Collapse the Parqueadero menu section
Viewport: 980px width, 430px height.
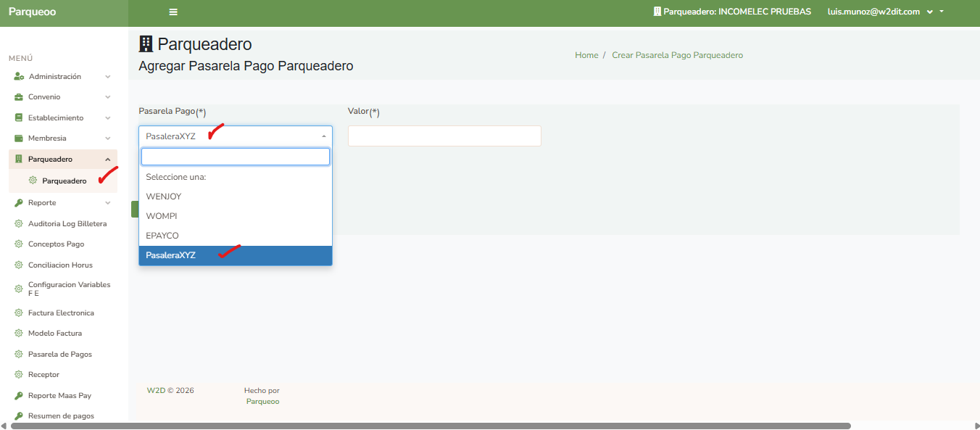pyautogui.click(x=107, y=160)
